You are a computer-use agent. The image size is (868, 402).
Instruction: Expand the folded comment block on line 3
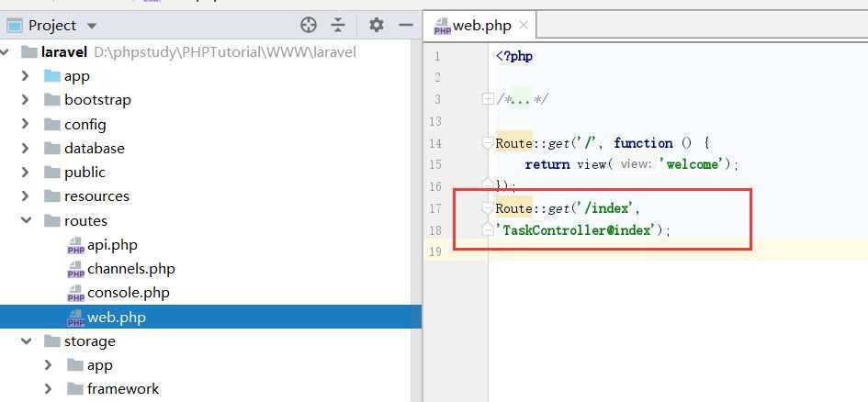[x=488, y=99]
